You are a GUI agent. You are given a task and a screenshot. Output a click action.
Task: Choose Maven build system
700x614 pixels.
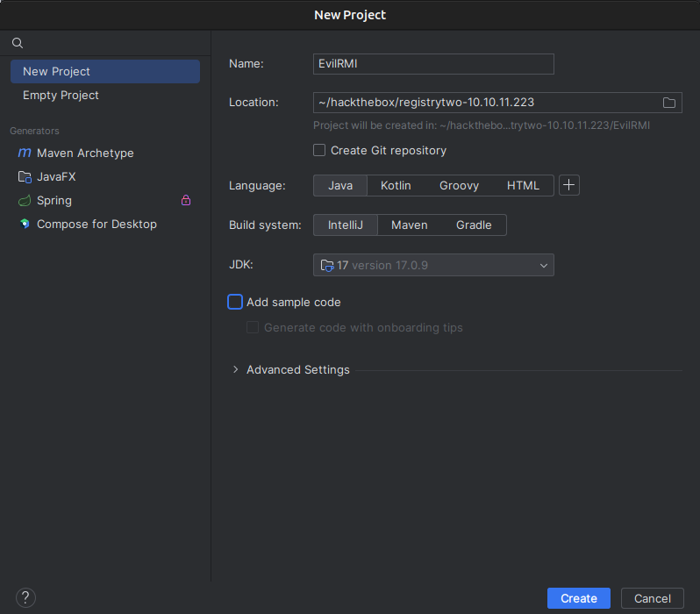coord(409,225)
